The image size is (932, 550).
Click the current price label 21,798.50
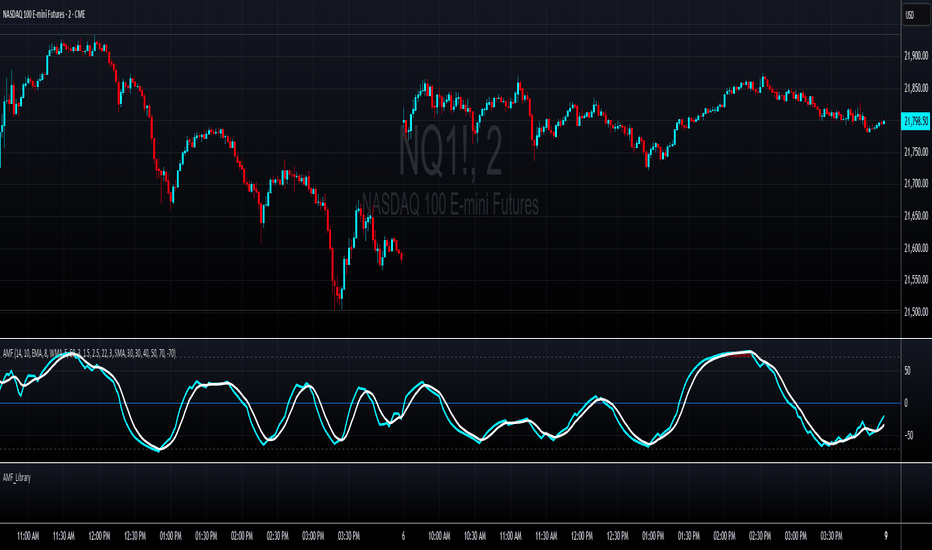(916, 121)
